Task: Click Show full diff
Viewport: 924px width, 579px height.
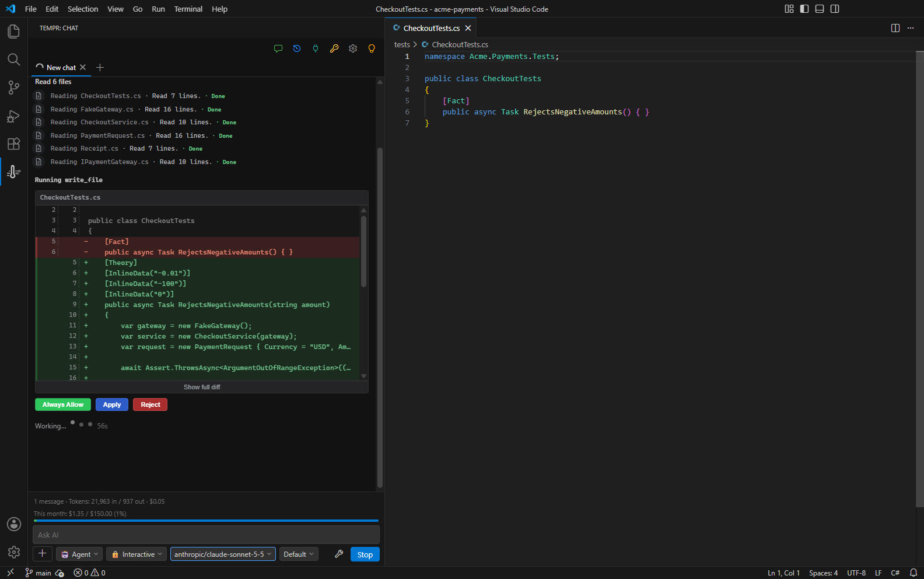Action: click(x=202, y=387)
